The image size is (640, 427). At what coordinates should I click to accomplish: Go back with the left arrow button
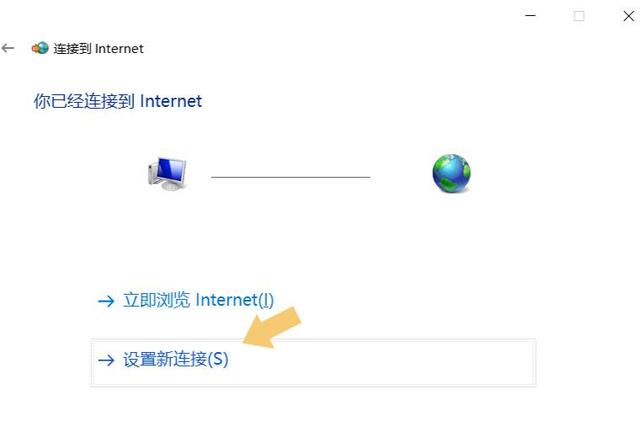(8, 48)
